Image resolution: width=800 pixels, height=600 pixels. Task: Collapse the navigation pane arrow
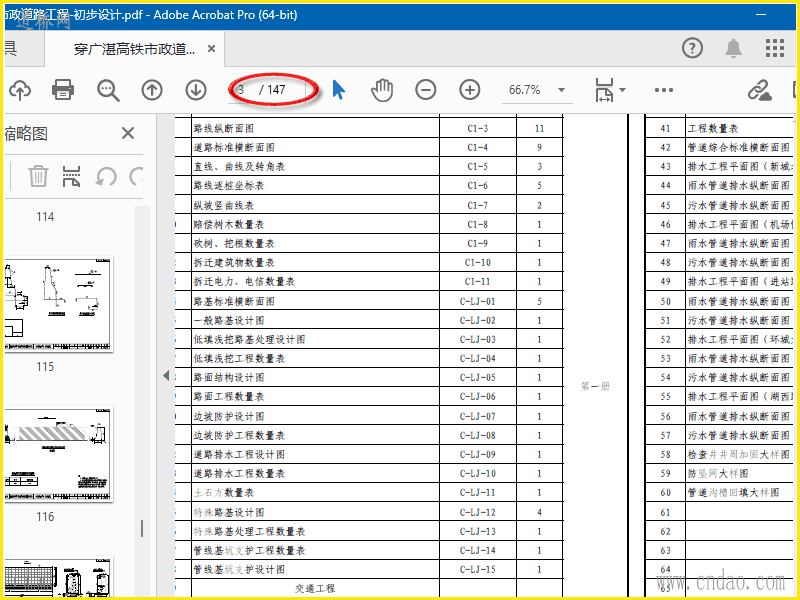[x=166, y=376]
